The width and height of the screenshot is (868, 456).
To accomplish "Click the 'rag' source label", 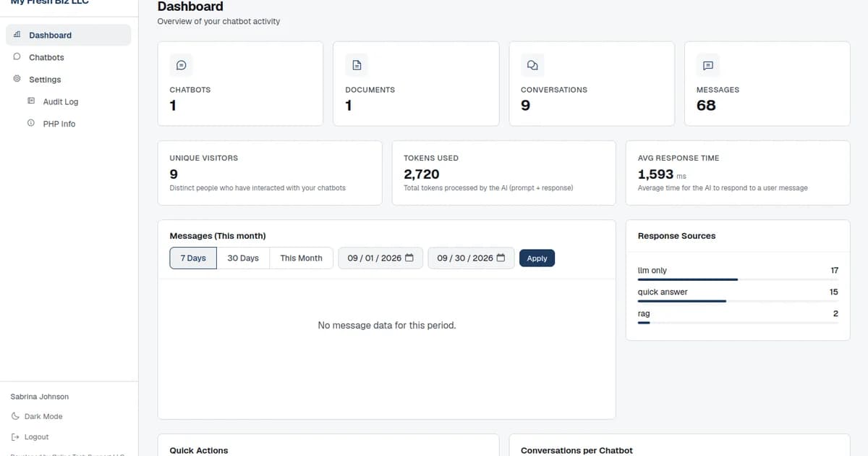I will tap(644, 313).
